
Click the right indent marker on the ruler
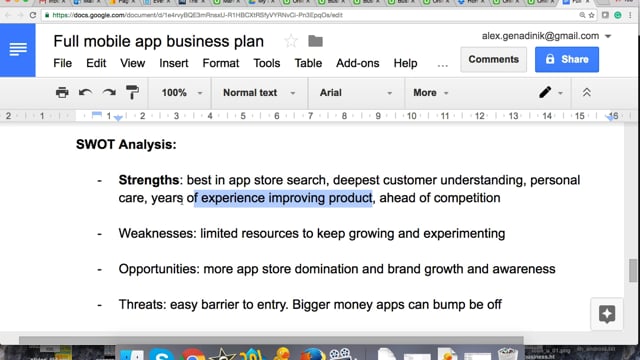tap(611, 118)
